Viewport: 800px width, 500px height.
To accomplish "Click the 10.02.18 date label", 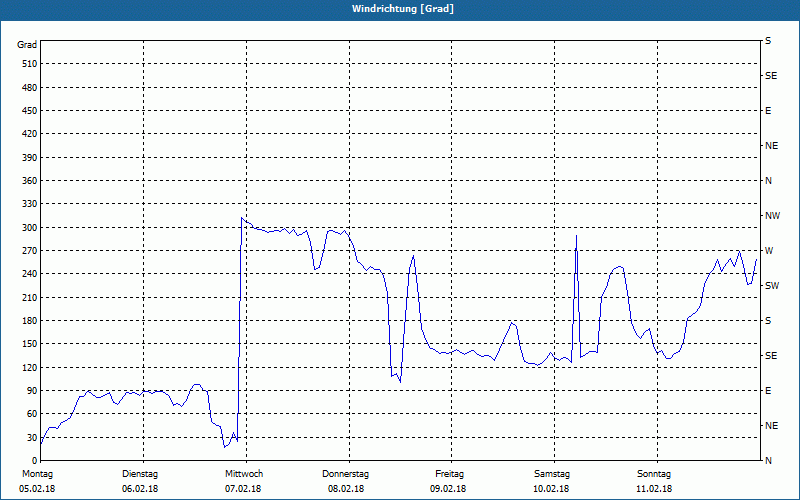I will [x=552, y=489].
